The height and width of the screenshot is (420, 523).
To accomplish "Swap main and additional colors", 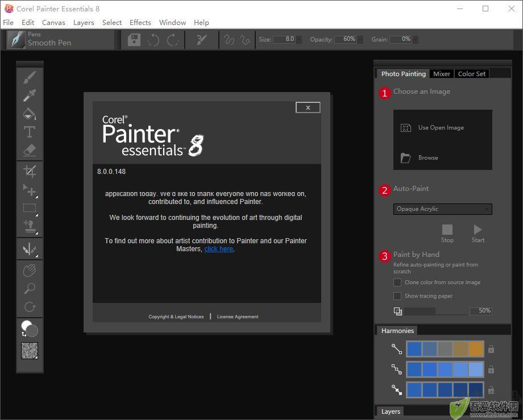I will 24,334.
